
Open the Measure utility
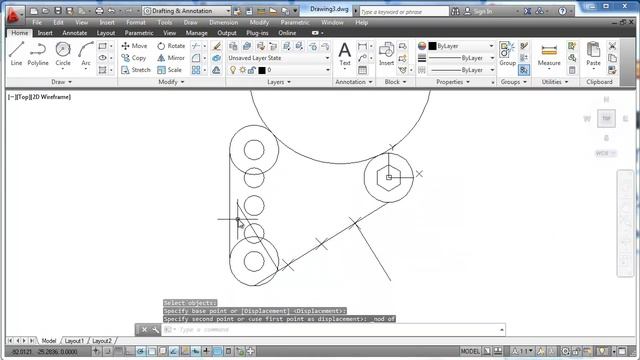click(549, 55)
